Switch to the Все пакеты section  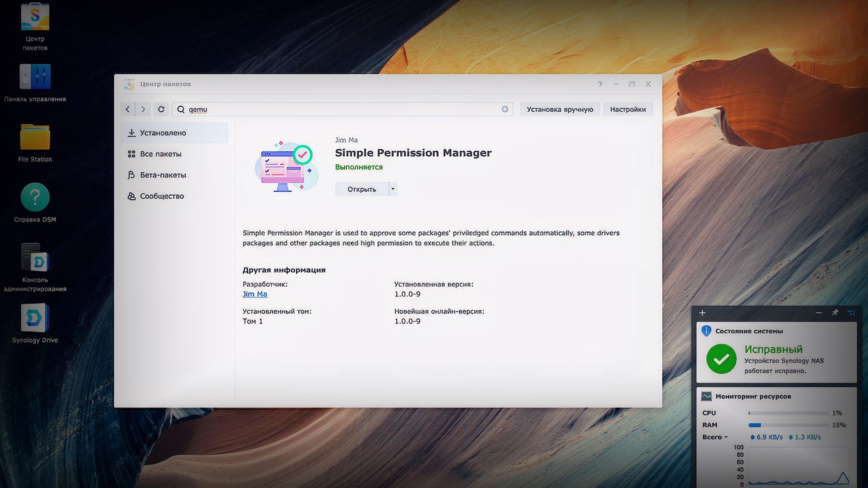161,154
